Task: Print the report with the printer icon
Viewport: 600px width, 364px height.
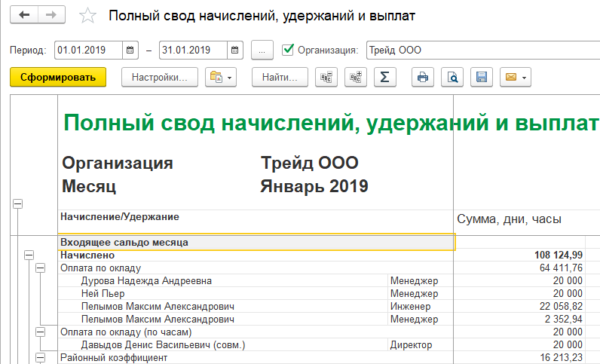Action: (422, 78)
